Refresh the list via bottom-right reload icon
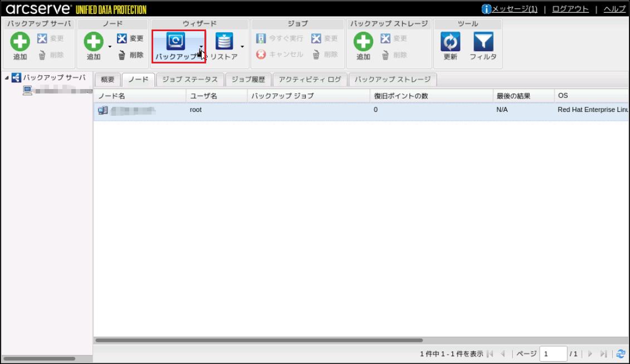 tap(621, 354)
